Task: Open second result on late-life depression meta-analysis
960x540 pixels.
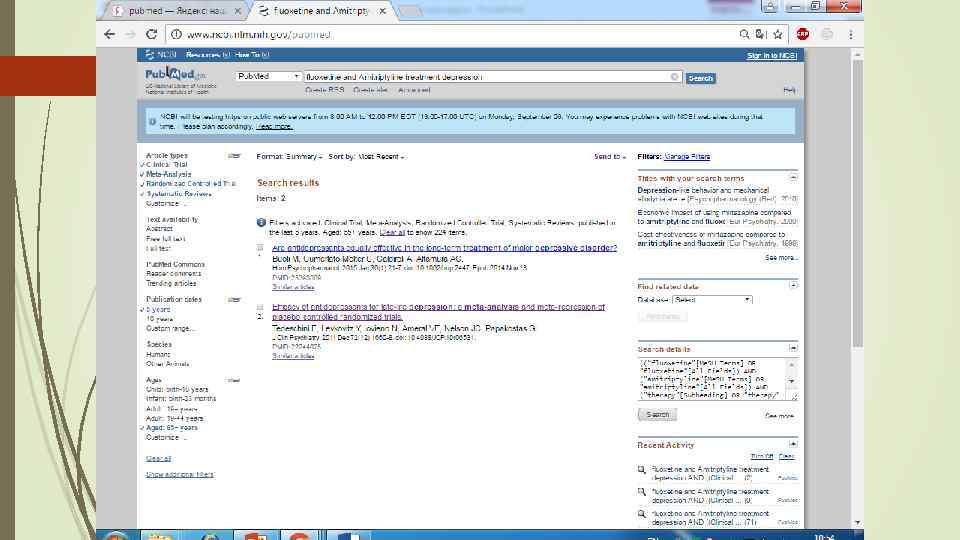Action: (438, 312)
